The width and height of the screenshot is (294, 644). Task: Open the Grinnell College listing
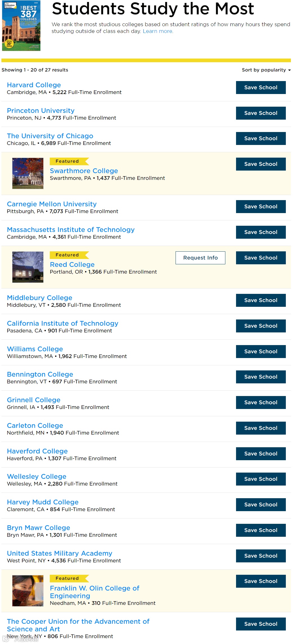point(34,400)
